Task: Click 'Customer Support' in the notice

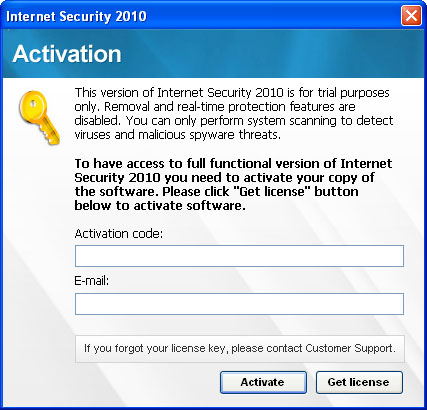Action: [x=350, y=348]
